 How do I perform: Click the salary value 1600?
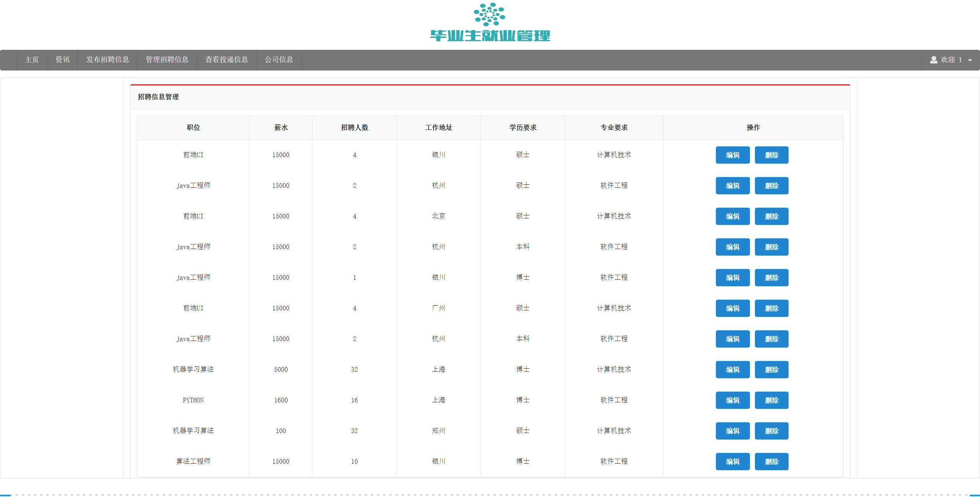point(281,400)
